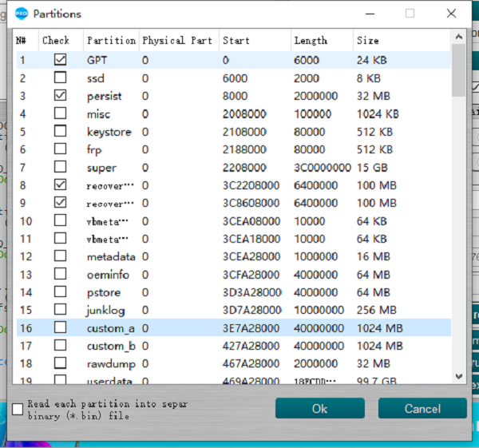Screen dimensions: 479x448
Task: Confirm selection with the Ok button
Action: click(320, 408)
